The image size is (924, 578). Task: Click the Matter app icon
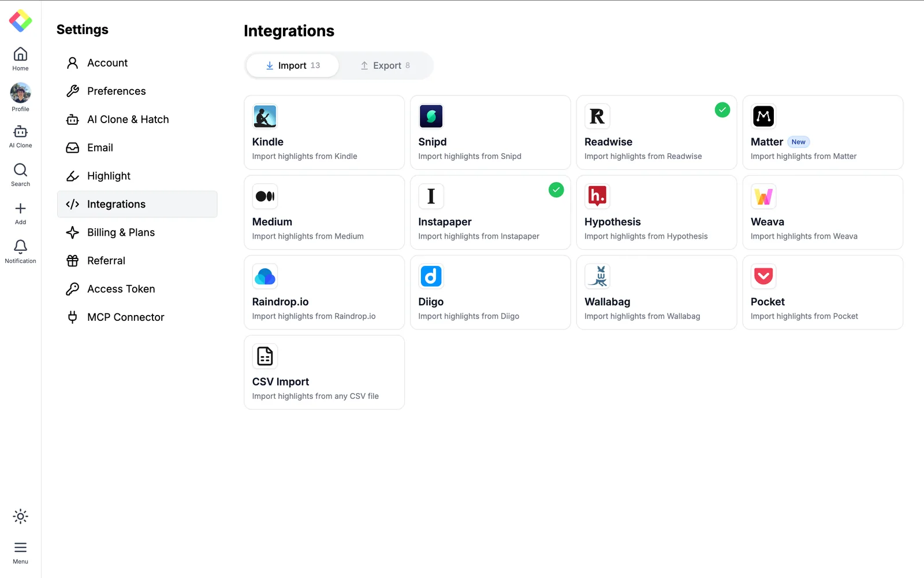763,116
